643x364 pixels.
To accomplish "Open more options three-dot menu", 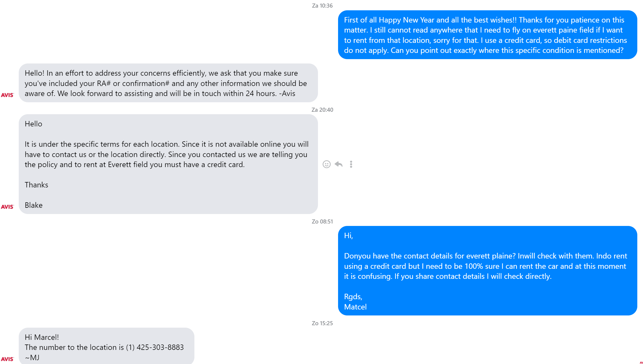I will (x=351, y=164).
